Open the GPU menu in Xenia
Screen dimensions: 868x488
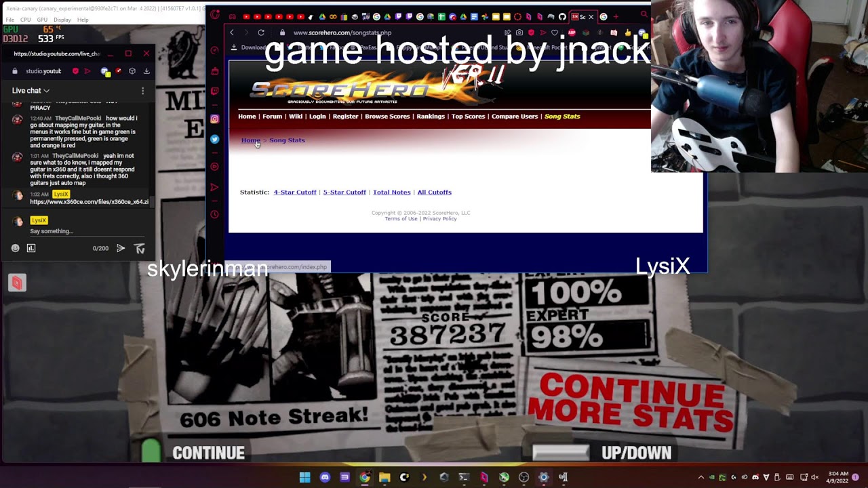(42, 20)
